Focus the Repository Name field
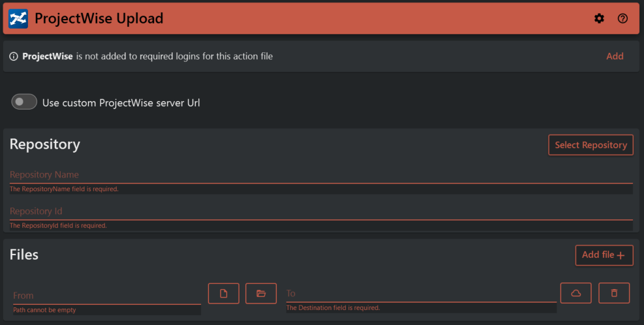 [x=321, y=175]
